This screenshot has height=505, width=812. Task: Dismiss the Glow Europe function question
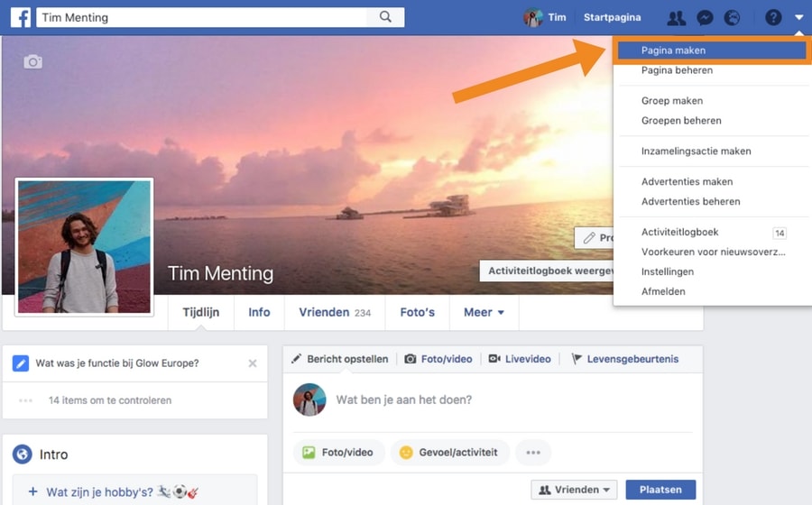click(x=253, y=363)
